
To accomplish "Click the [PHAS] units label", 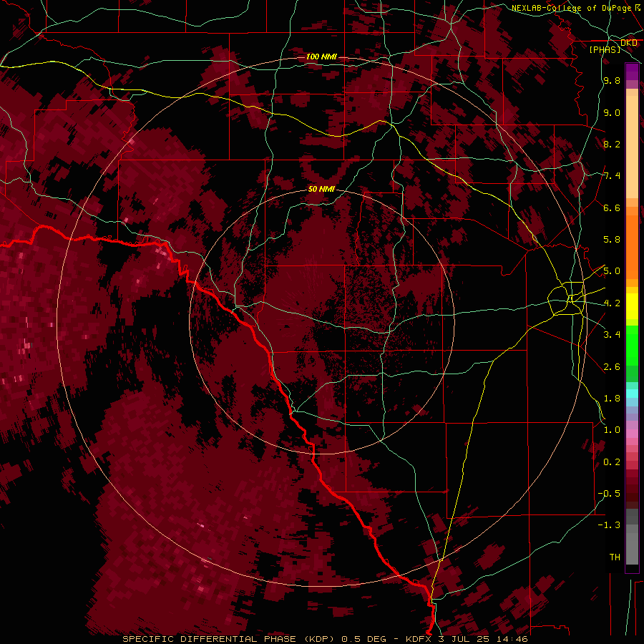I will [x=605, y=49].
